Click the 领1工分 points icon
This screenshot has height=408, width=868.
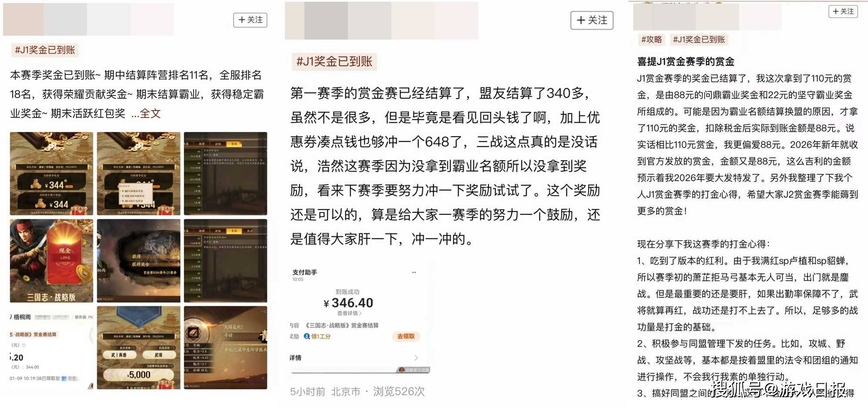pyautogui.click(x=307, y=336)
